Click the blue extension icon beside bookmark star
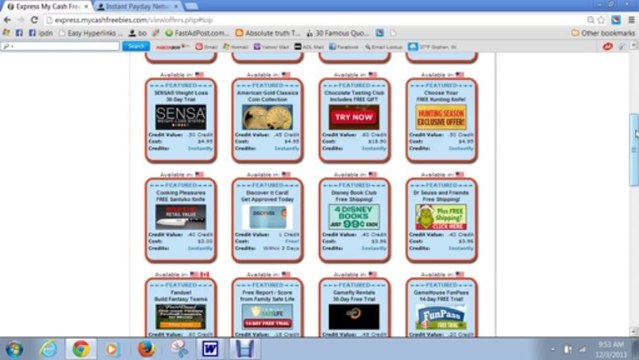This screenshot has height=360, width=639. [616, 20]
